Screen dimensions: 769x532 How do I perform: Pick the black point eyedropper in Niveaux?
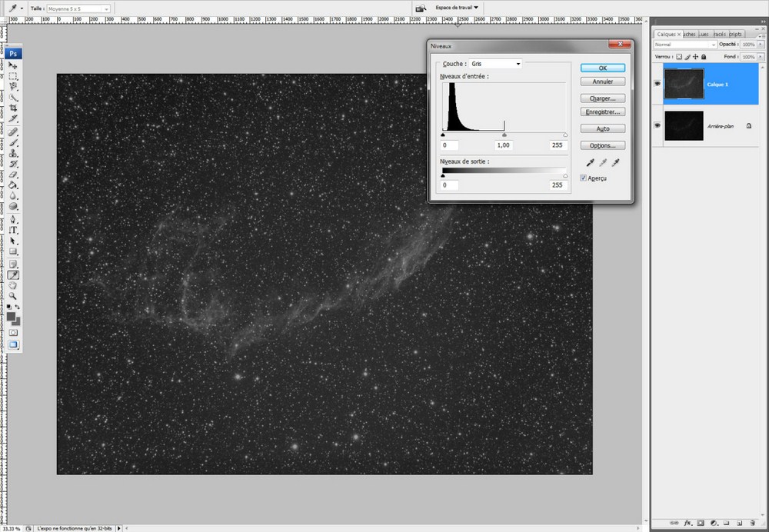(591, 162)
